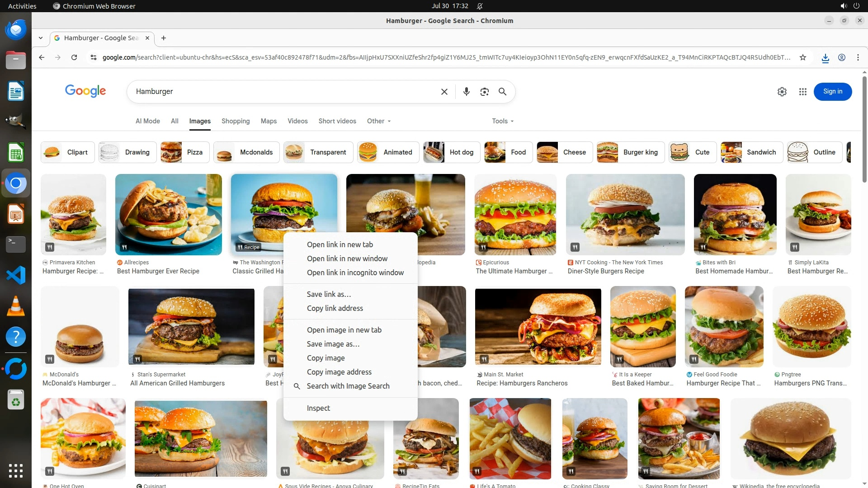Open Google quick settings gear icon
868x488 pixels.
pos(782,92)
